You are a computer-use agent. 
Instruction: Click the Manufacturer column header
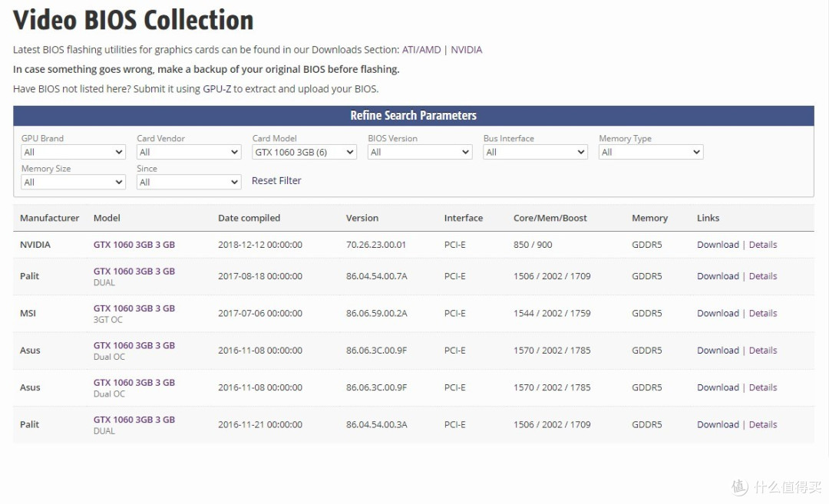pyautogui.click(x=50, y=218)
